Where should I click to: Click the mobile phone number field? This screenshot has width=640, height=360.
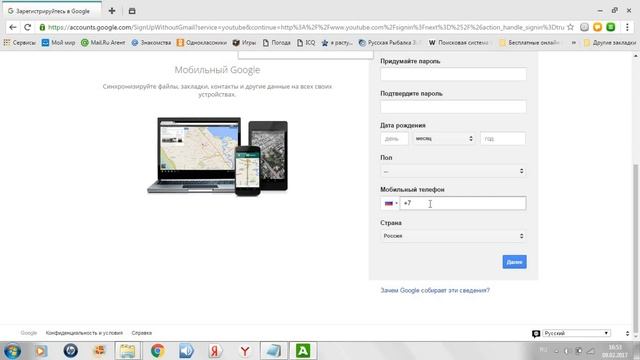[463, 203]
